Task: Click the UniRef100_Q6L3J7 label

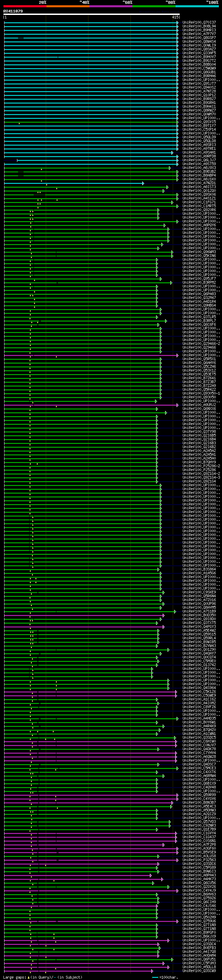Action: coord(199,160)
